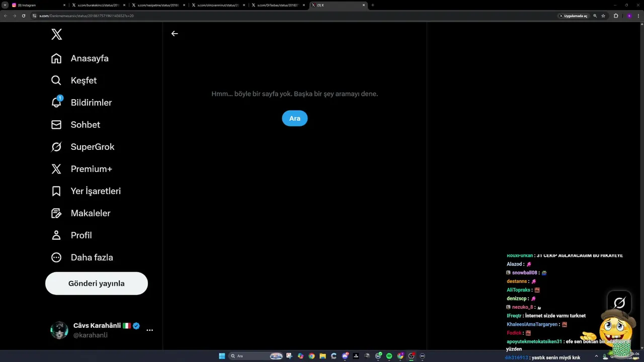Open Profil in the sidebar
Image resolution: width=644 pixels, height=362 pixels.
71,235
